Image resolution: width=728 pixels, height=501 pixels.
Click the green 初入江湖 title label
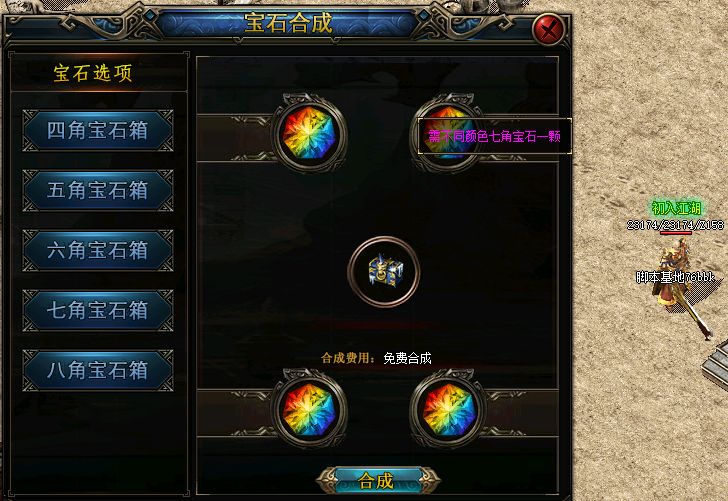pyautogui.click(x=676, y=208)
